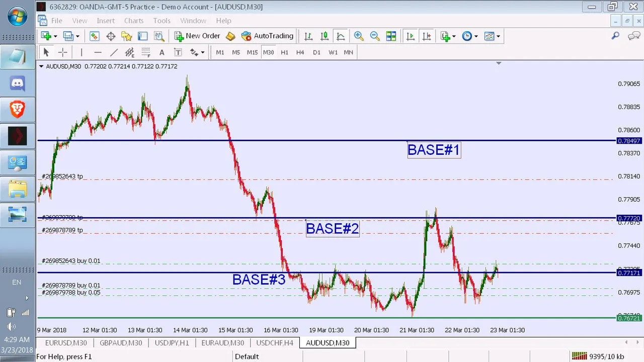644x362 pixels.
Task: Toggle Chart Shift icon
Action: coord(427,36)
